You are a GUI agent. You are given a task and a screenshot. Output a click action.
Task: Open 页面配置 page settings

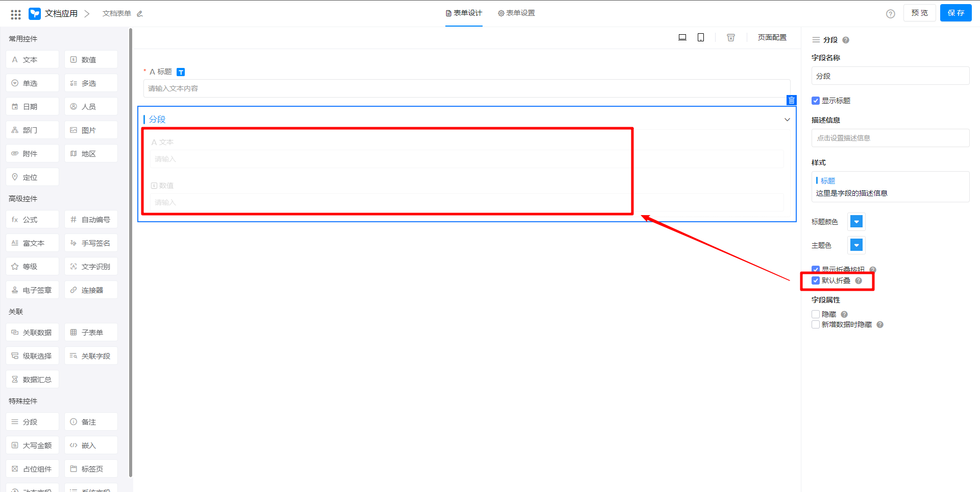[x=772, y=37]
